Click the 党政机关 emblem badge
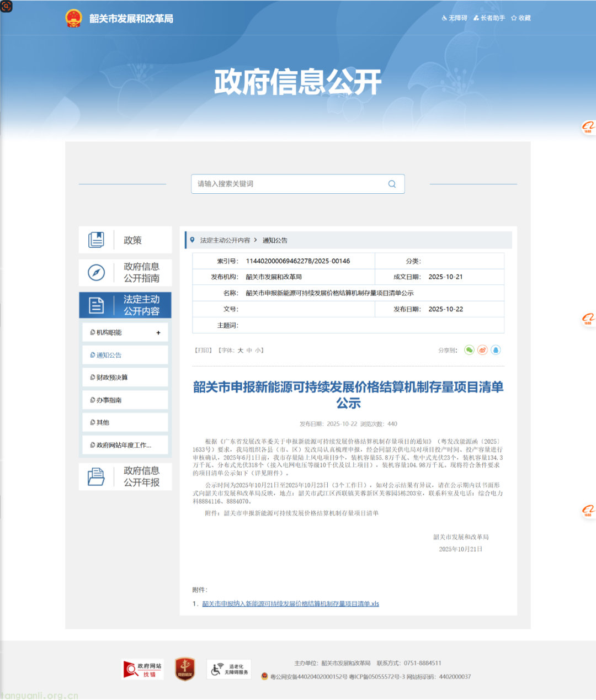Viewport: 596px width, 700px height. [x=185, y=669]
